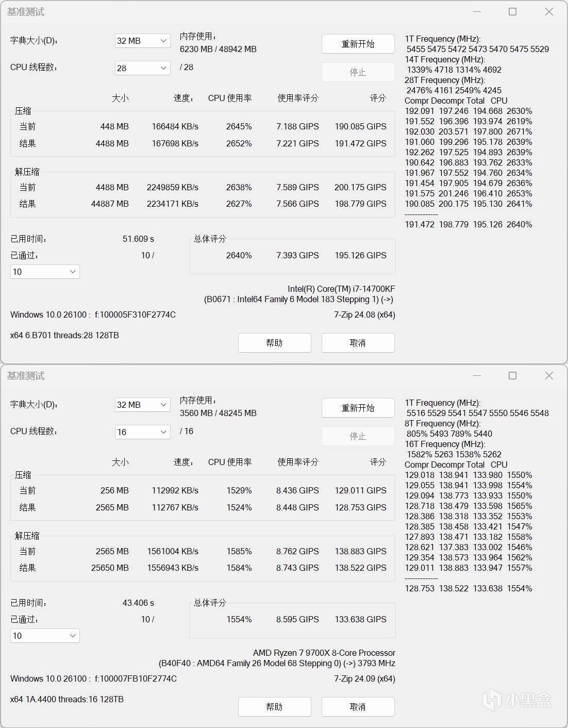Screen dimensions: 568x728
Task: Select memory usage 6230 MB / 48942 MB
Action: coord(218,49)
